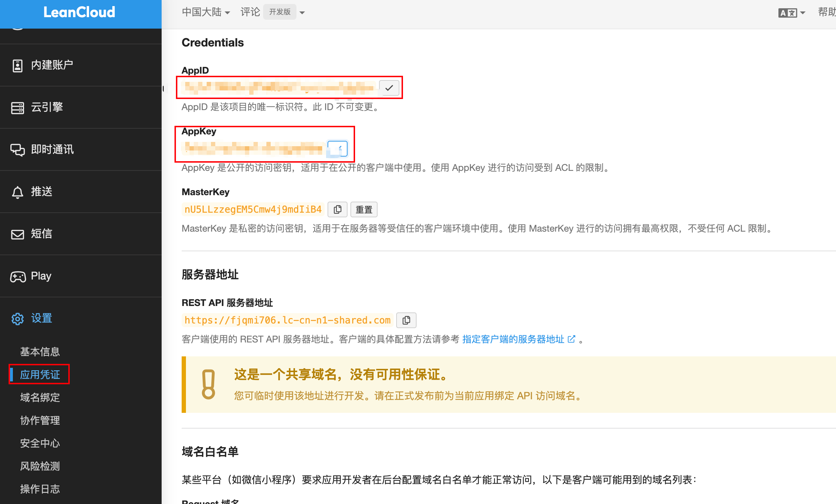Open 安全中心 settings
Image resolution: width=836 pixels, height=504 pixels.
(x=40, y=443)
